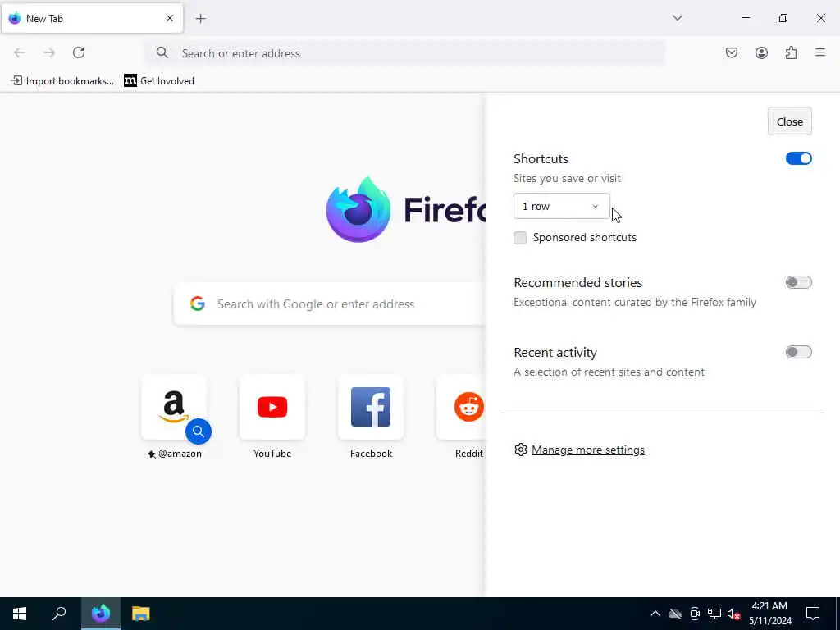The height and width of the screenshot is (630, 840).
Task: Turn off the Shortcuts toggle
Action: pos(799,158)
